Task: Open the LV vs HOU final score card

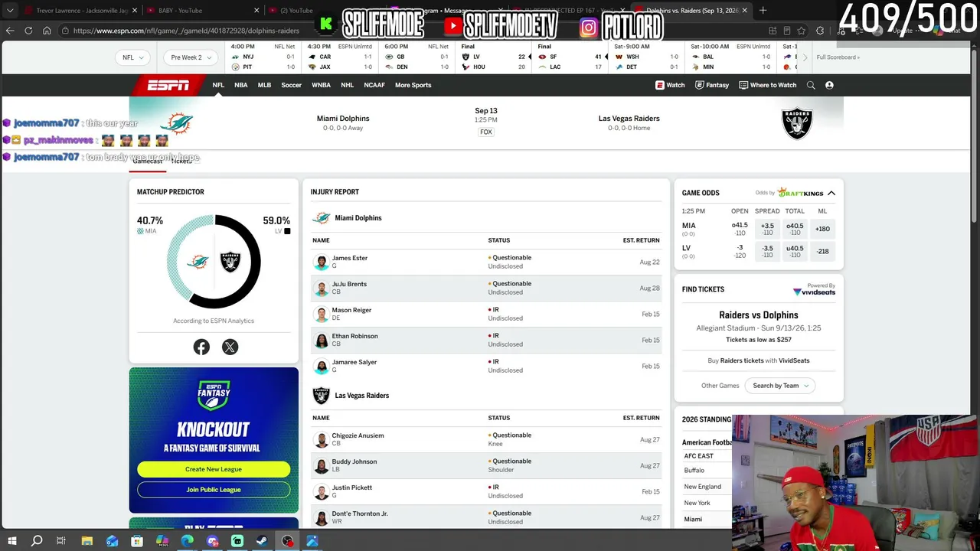Action: tap(493, 57)
